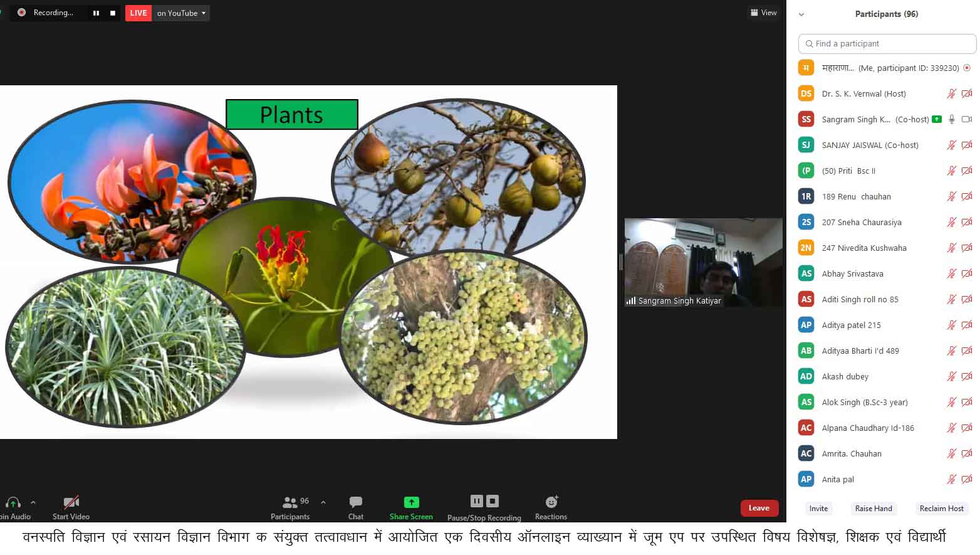Click the screen-sharing icon beside Sangram Singh K...
The image size is (980, 555).
click(x=937, y=119)
